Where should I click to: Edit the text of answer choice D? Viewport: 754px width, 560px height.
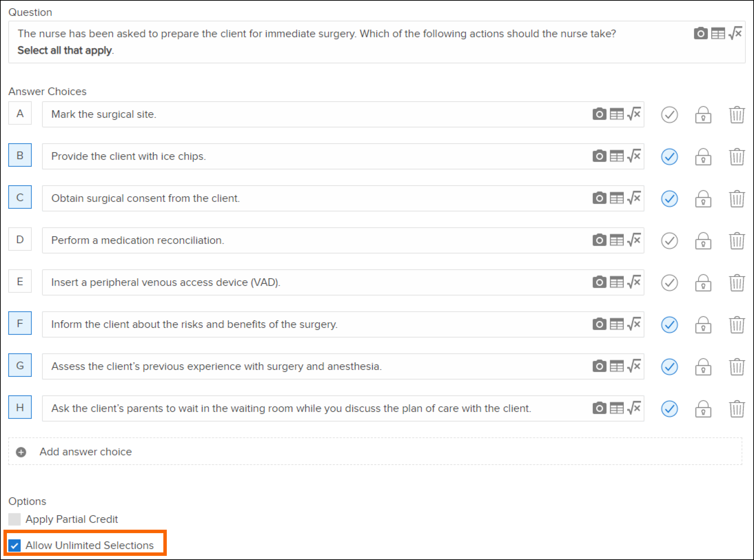point(310,240)
